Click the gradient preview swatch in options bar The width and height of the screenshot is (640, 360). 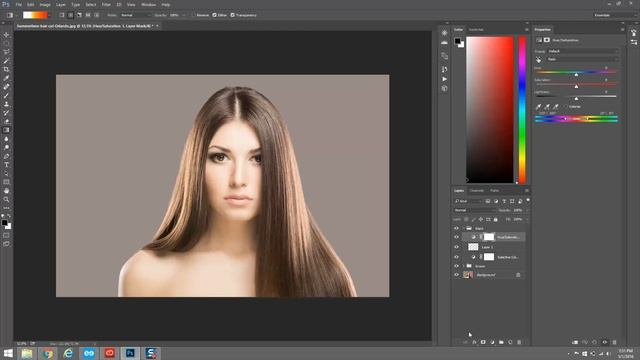click(35, 15)
